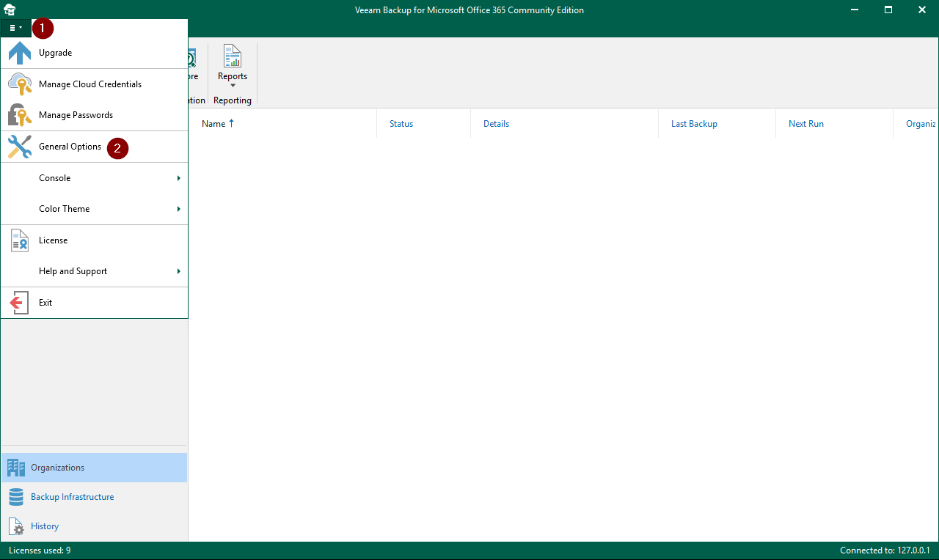Close the Veeam Backup window
The height and width of the screenshot is (560, 939).
tap(922, 10)
